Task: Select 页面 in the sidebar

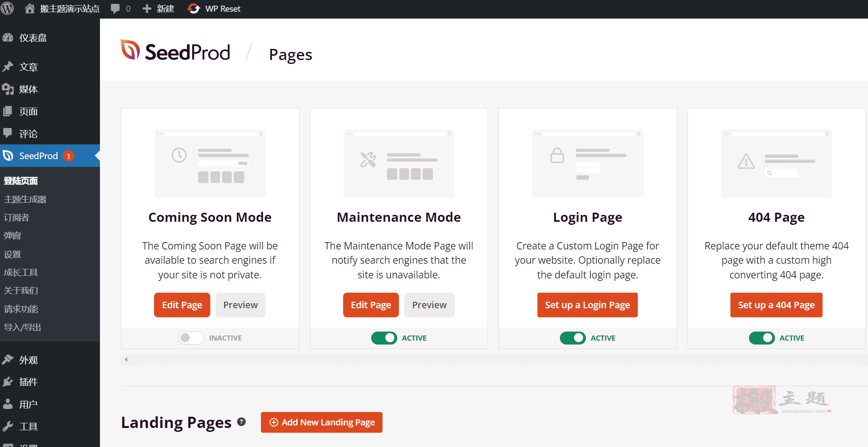Action: tap(50, 112)
